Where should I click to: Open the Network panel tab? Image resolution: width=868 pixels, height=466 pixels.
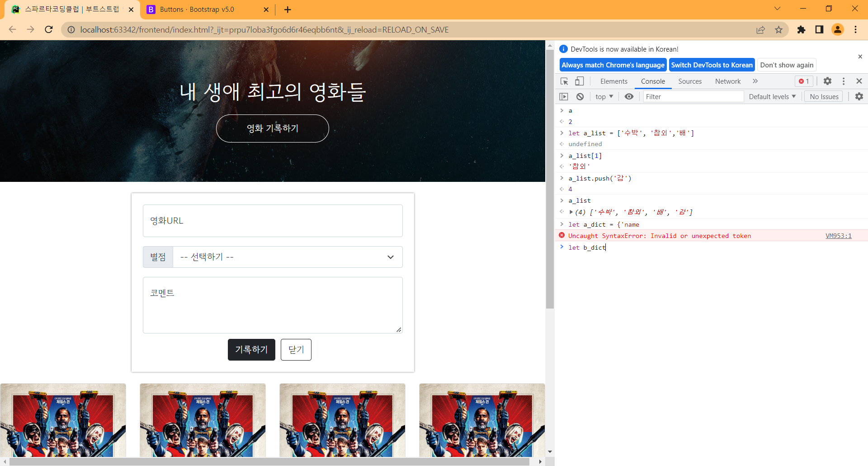pos(728,81)
